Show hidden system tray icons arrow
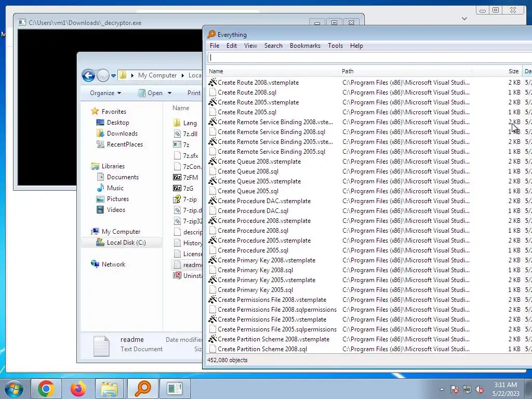This screenshot has width=532, height=399. [442, 389]
